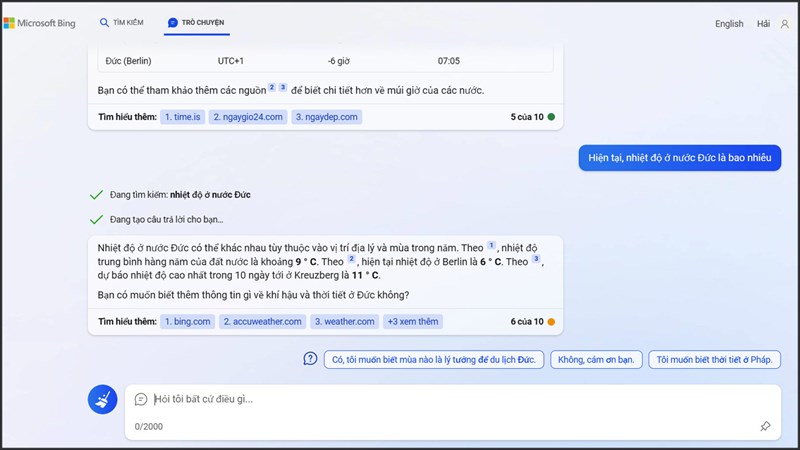800x450 pixels.
Task: Click the '0/2000' character counter
Action: [x=148, y=427]
